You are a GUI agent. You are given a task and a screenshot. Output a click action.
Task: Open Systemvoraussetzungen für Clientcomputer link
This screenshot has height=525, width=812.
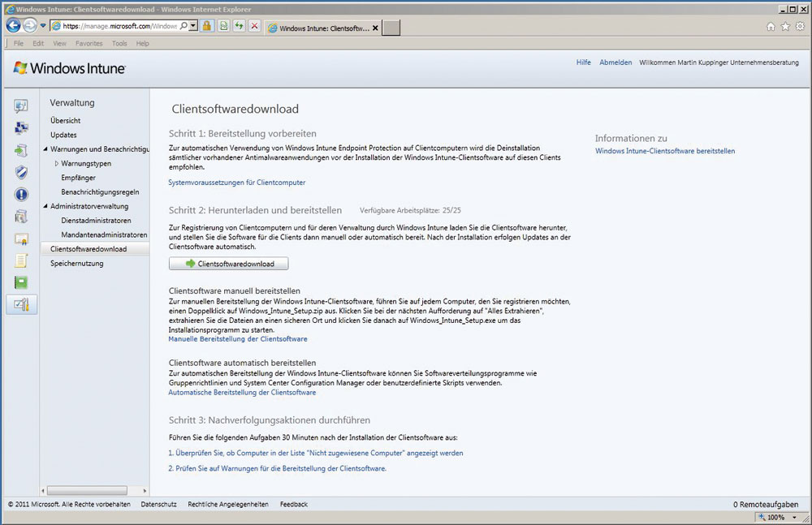coord(236,183)
